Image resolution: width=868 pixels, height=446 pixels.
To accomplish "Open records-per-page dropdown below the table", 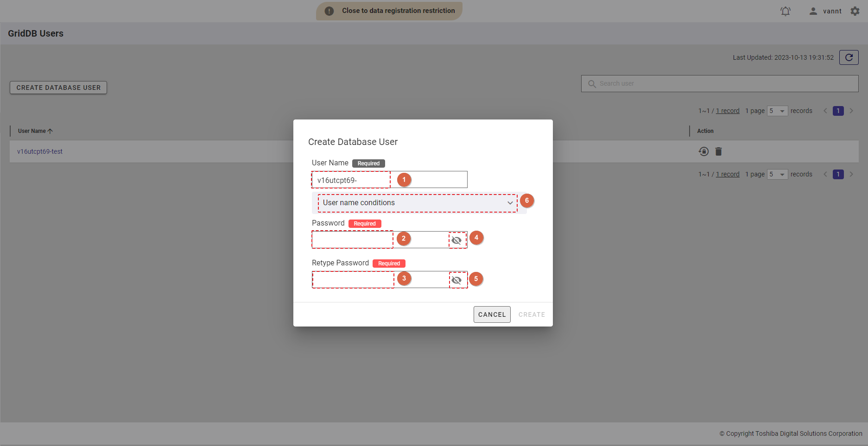I will point(777,175).
